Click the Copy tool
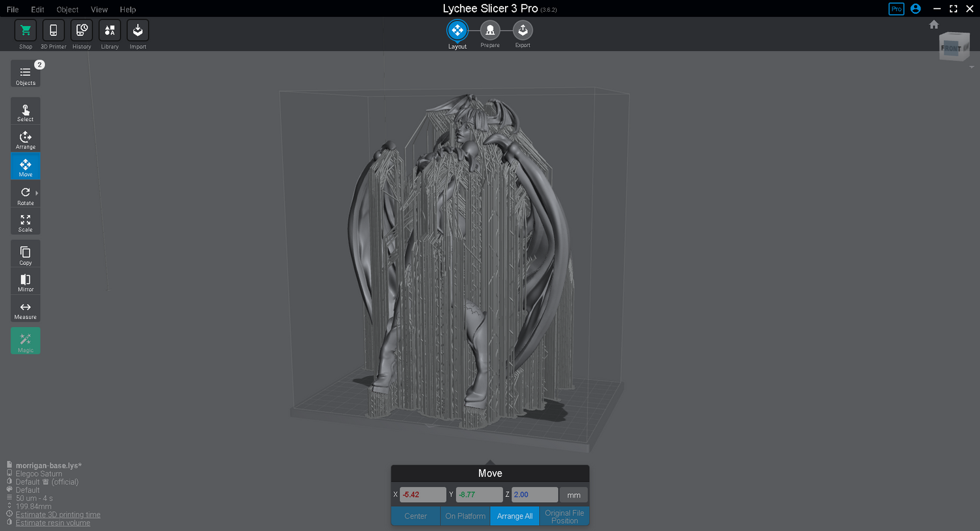 (25, 254)
